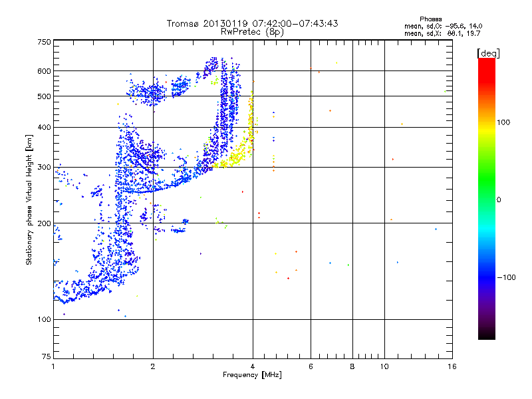Select the 'RwPretec (8p)' subtitle
The height and width of the screenshot is (399, 532).
click(252, 32)
